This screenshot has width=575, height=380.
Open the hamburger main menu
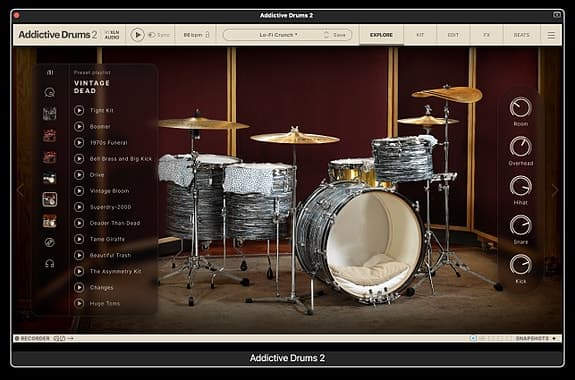[x=551, y=35]
